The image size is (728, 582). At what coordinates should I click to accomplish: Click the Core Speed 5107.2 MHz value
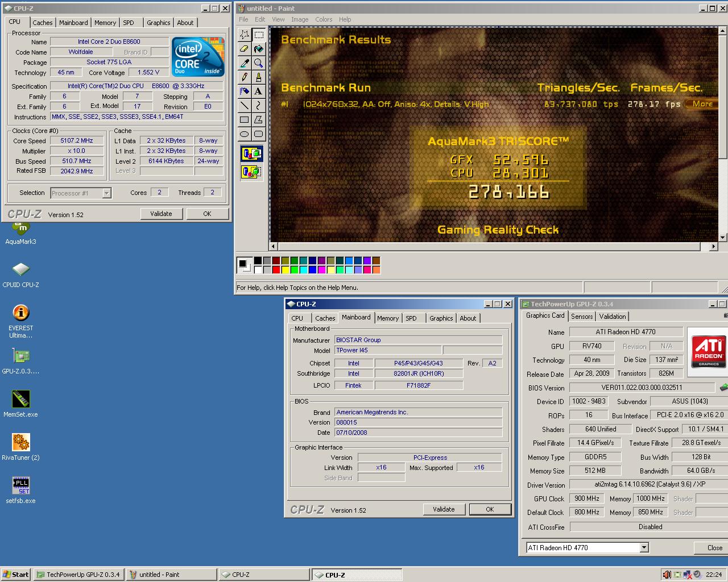[x=77, y=141]
